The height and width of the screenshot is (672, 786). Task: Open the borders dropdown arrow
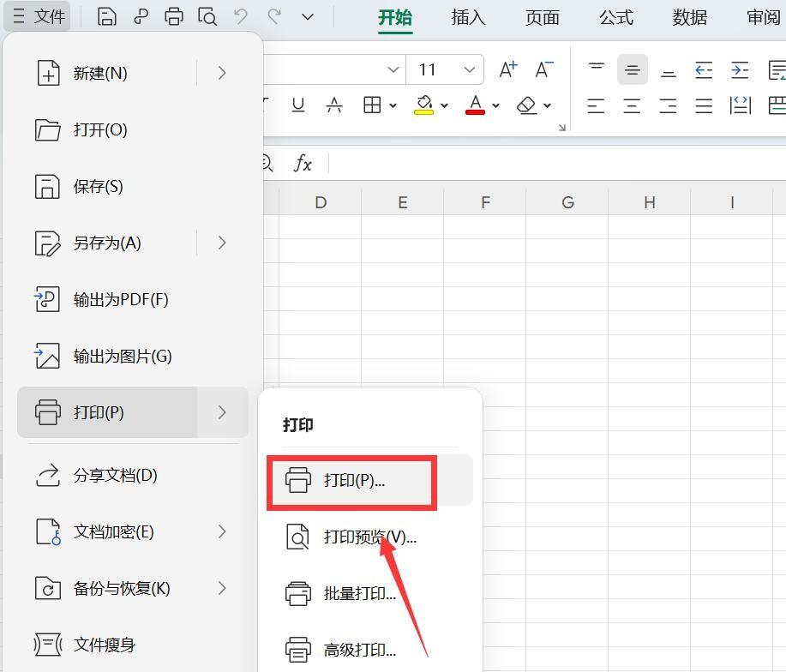click(393, 105)
